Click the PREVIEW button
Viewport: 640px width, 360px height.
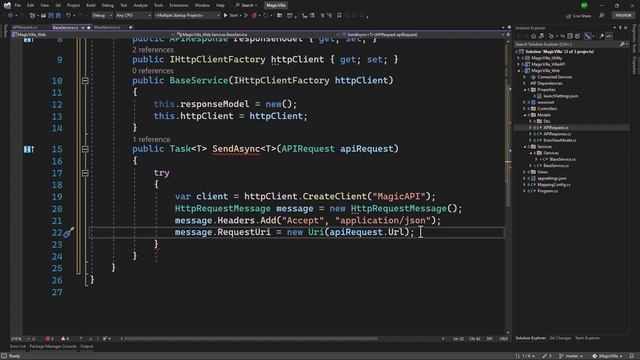click(623, 16)
